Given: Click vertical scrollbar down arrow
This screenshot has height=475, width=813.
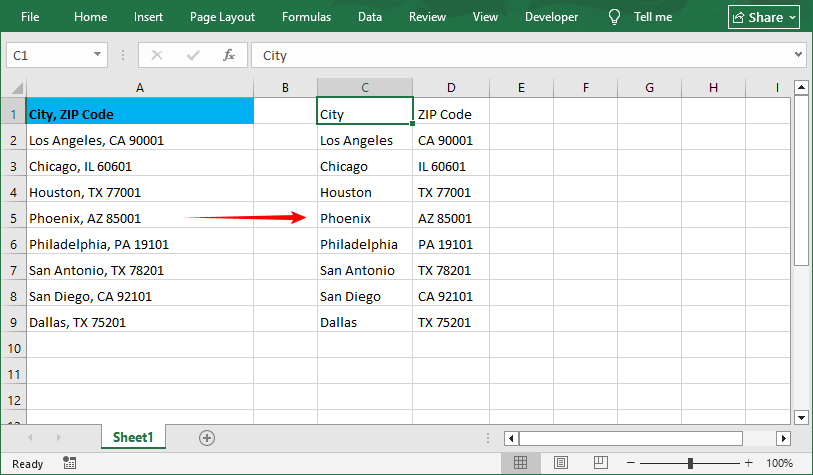Looking at the screenshot, I should pyautogui.click(x=801, y=417).
